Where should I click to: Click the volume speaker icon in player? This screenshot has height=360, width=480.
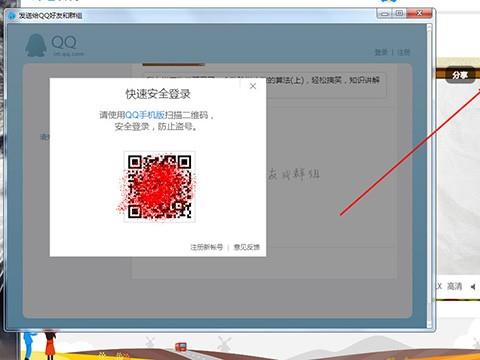point(473,287)
